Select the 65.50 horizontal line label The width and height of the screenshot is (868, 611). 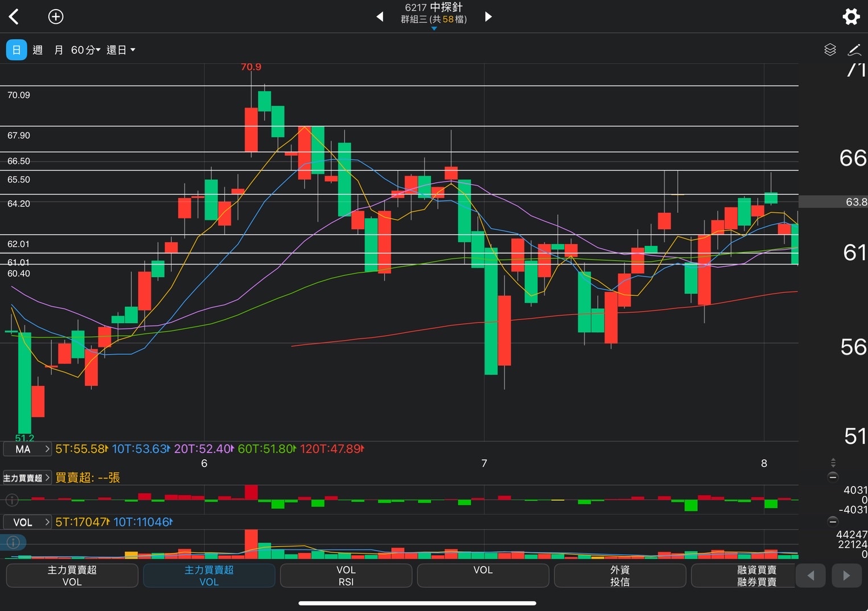pos(19,179)
